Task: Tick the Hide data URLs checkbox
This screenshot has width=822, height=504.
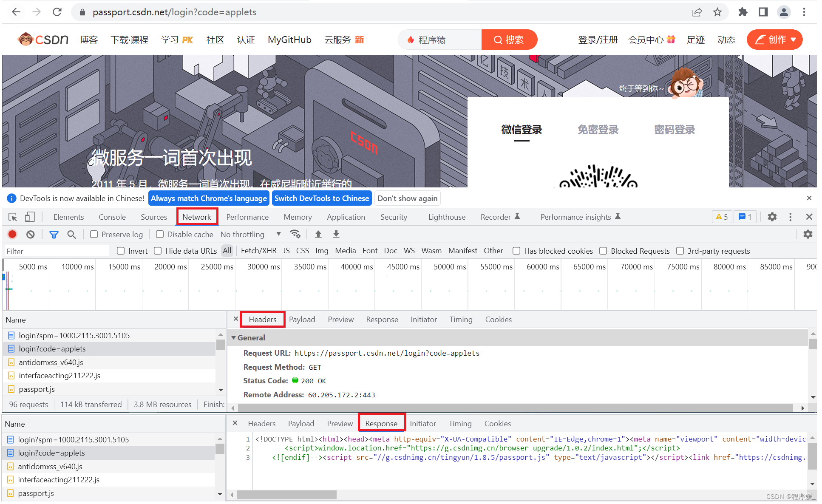Action: 158,251
